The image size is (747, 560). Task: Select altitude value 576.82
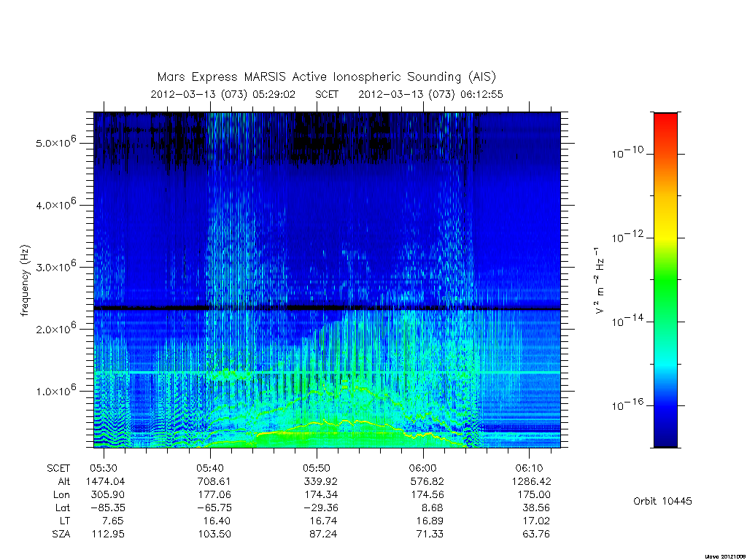pos(427,481)
